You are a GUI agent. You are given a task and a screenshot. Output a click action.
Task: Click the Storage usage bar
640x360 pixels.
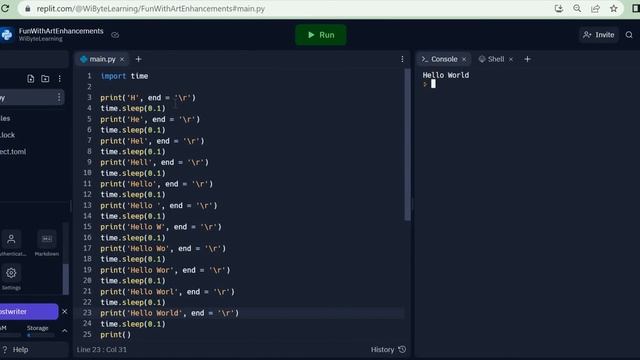(x=40, y=336)
